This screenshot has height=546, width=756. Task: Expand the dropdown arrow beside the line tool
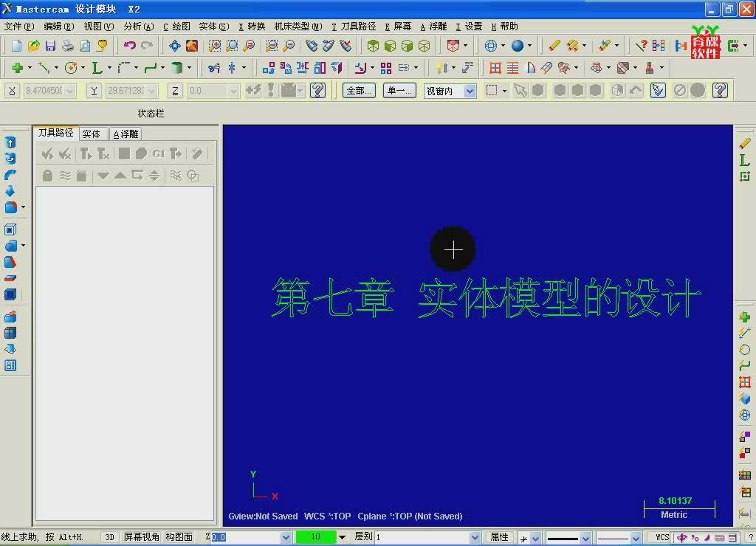click(x=56, y=68)
